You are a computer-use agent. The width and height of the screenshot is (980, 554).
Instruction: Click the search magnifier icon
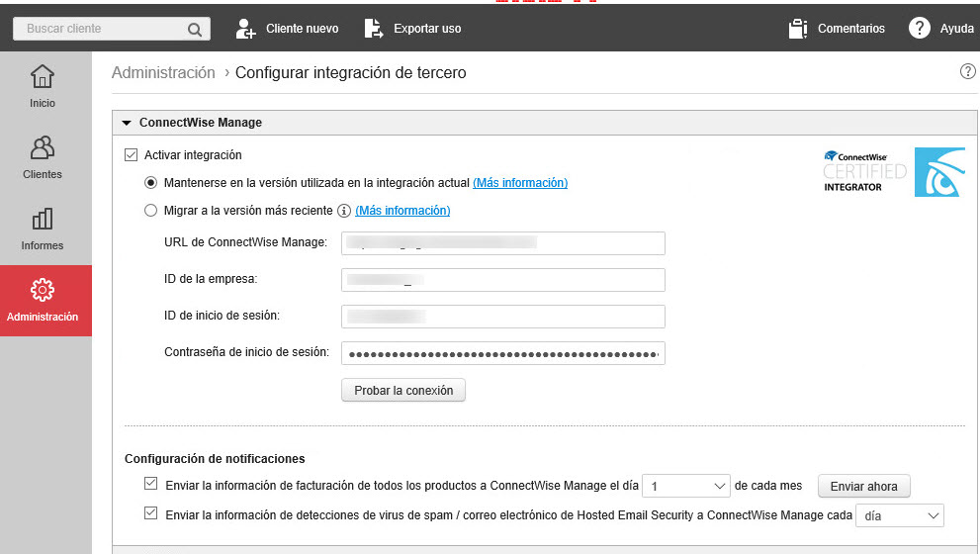[x=194, y=29]
